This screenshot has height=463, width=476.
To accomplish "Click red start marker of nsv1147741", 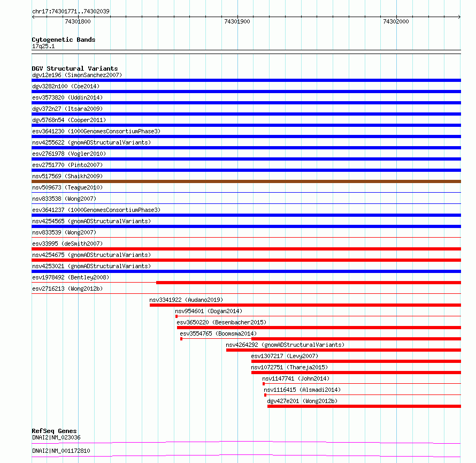I will (264, 384).
